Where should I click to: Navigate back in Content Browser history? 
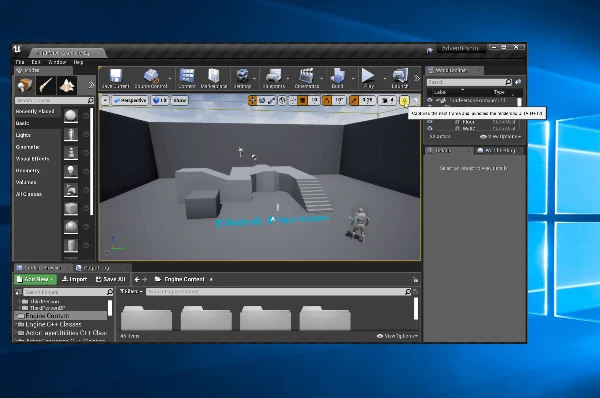[x=137, y=279]
